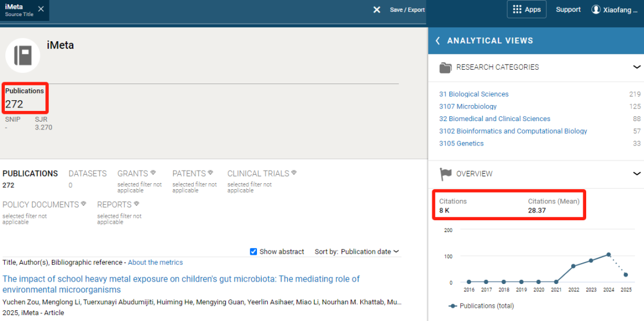Click the iMeta journal title heading
Viewport: 644px width, 321px height.
[x=60, y=45]
